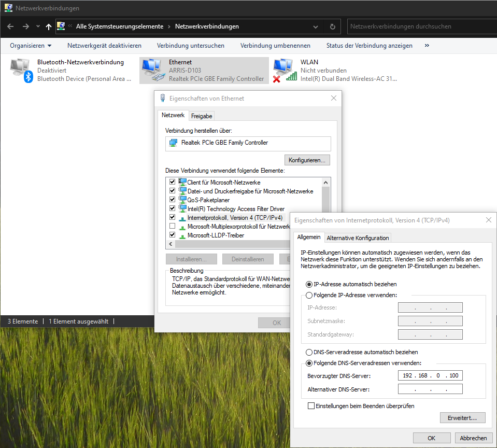Viewport: 497px width, 448px height.
Task: Uncheck QoS-Paketplaner checkbox
Action: (x=173, y=200)
